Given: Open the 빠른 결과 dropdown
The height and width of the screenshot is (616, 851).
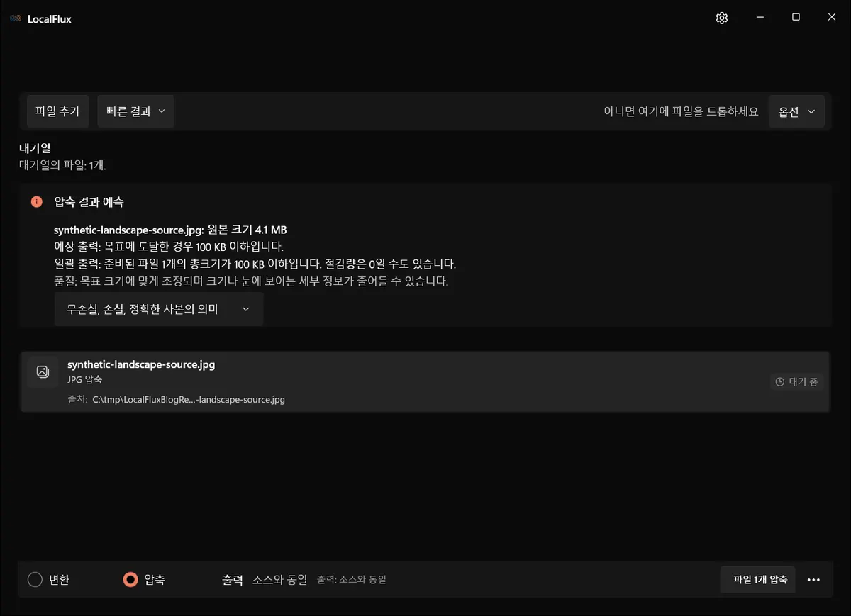Looking at the screenshot, I should click(x=135, y=111).
